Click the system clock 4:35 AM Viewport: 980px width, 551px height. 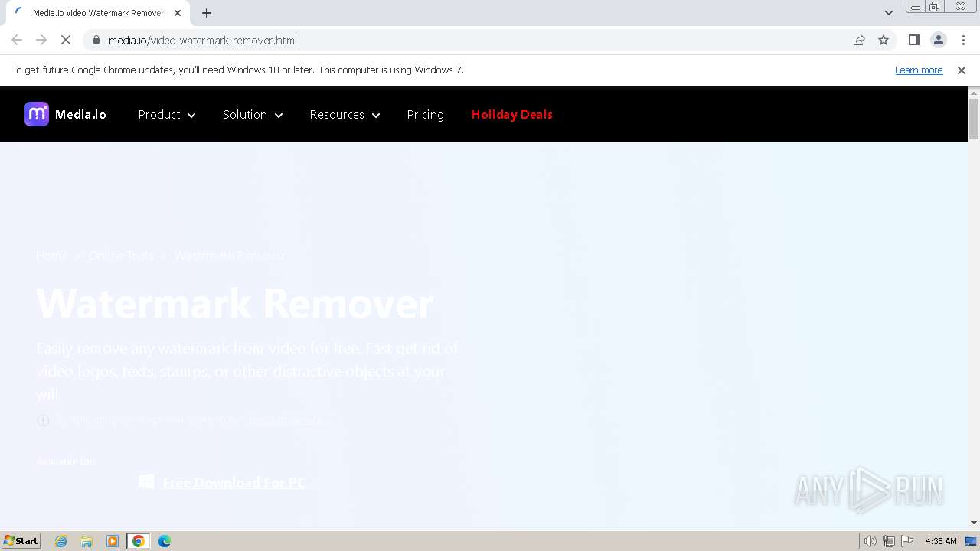coord(941,541)
